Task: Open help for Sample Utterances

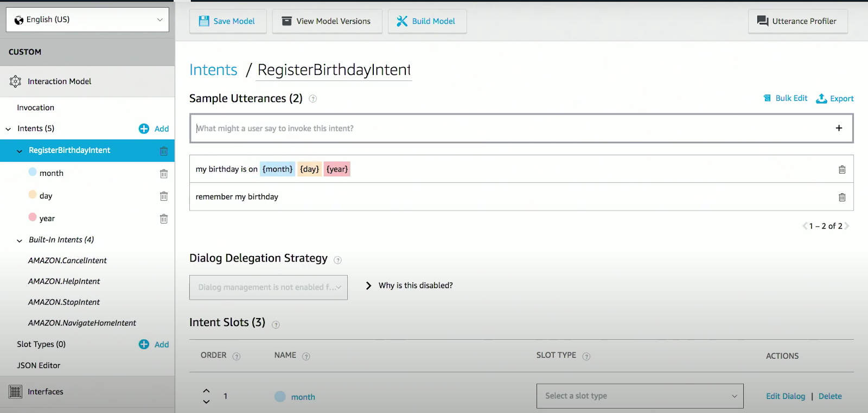Action: coord(313,99)
